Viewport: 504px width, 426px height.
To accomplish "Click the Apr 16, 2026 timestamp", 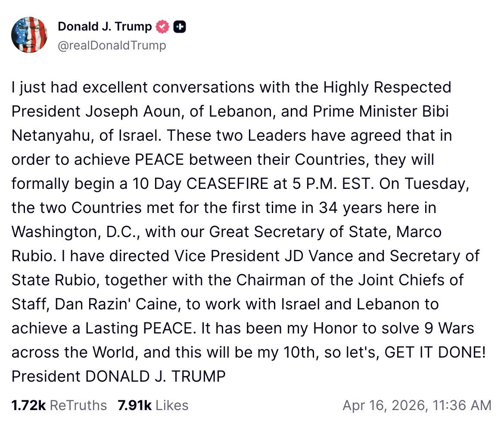I will coord(417,405).
